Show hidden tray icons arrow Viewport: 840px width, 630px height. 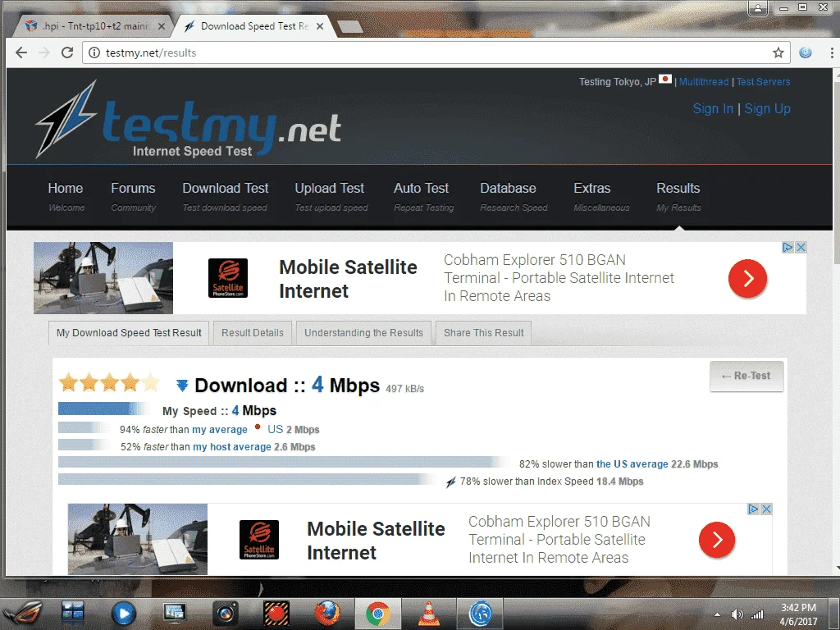tap(717, 614)
